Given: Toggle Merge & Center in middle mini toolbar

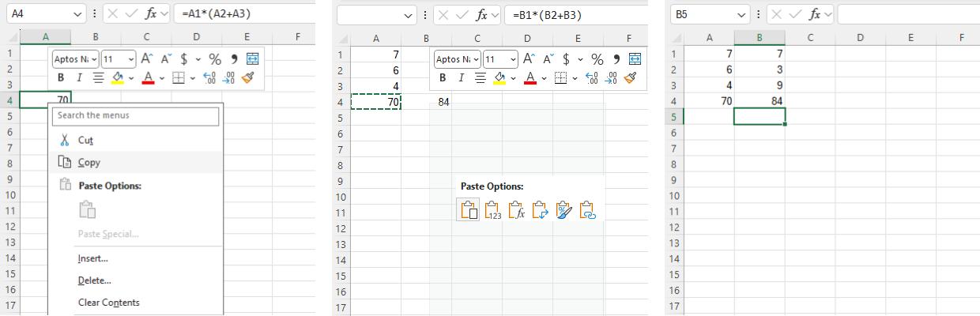Looking at the screenshot, I should coord(635,59).
